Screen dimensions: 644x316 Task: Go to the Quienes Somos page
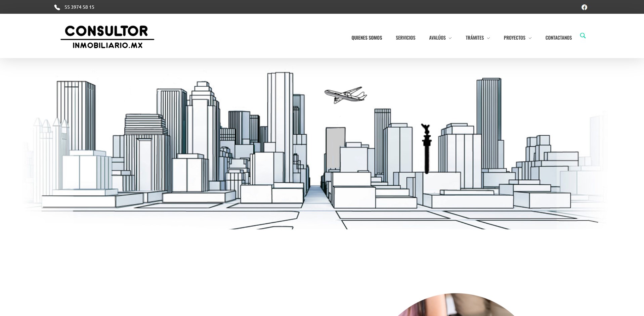click(x=367, y=38)
